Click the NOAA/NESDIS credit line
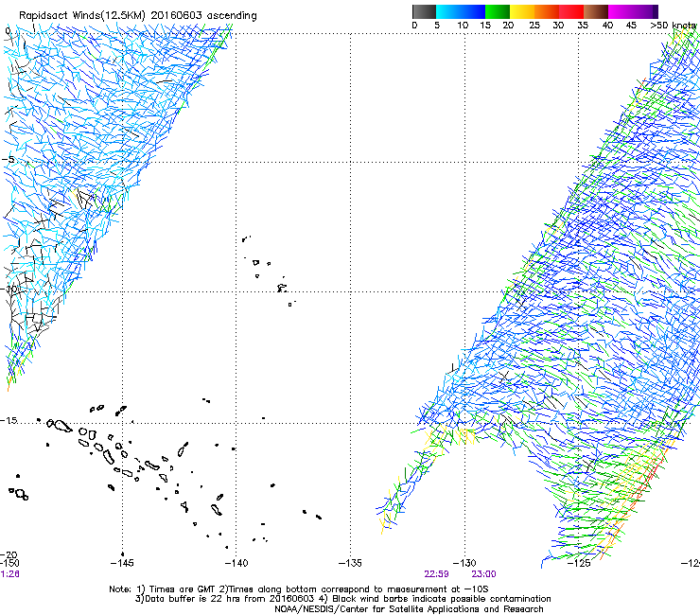700x615 pixels. pos(409,609)
